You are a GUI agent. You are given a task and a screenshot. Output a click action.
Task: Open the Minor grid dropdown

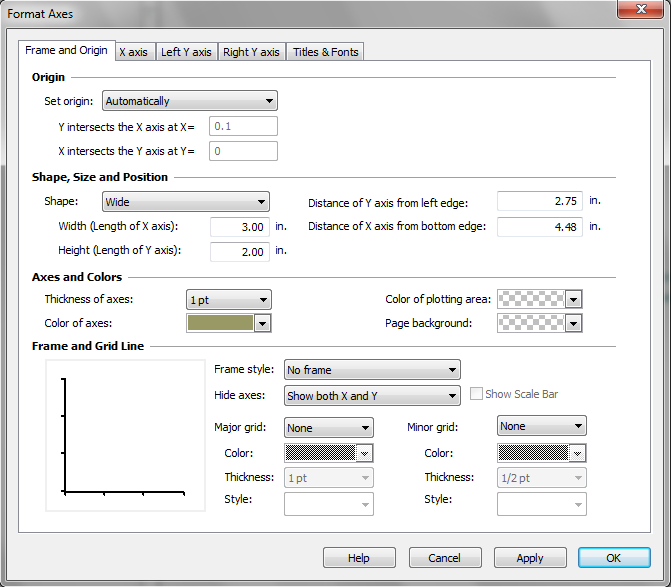point(541,426)
